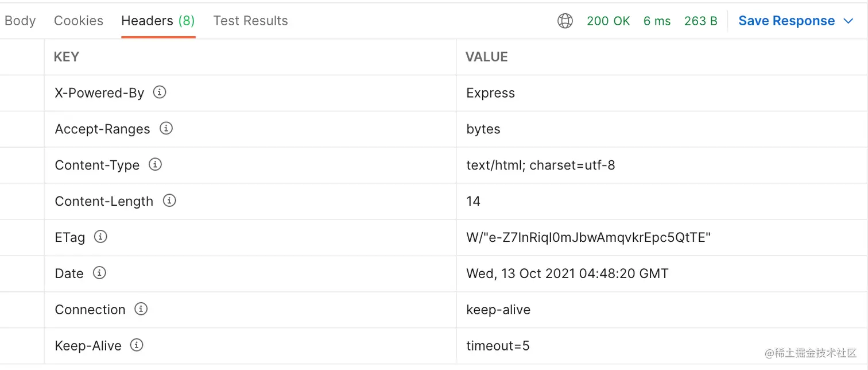Click the info icon beside Content-Type

pyautogui.click(x=155, y=164)
